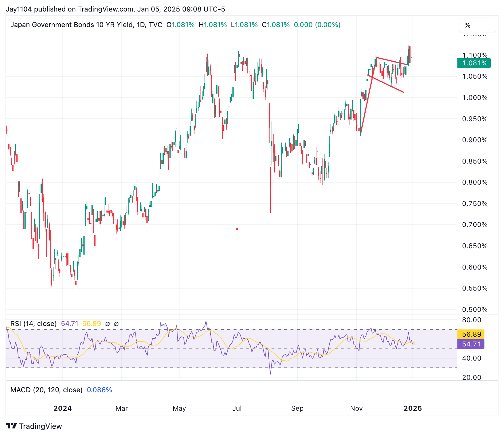Click the 0.600% price axis label

click(x=475, y=267)
